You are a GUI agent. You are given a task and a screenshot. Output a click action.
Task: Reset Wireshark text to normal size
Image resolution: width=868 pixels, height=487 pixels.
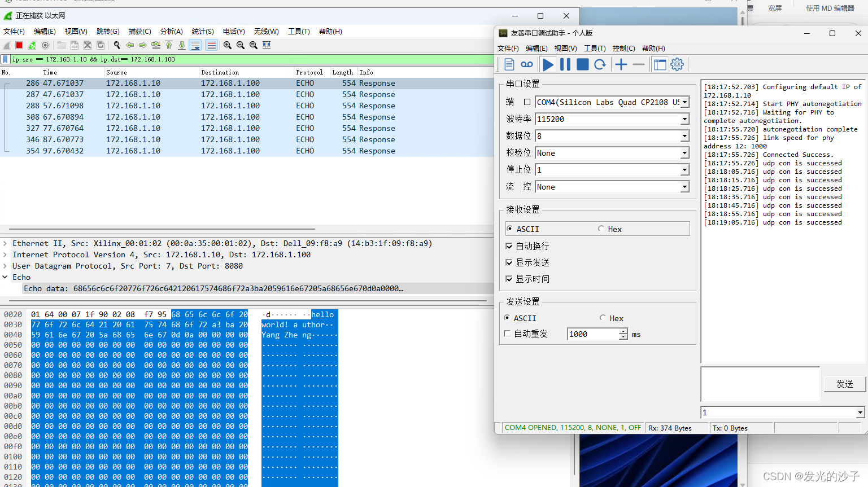(x=254, y=45)
